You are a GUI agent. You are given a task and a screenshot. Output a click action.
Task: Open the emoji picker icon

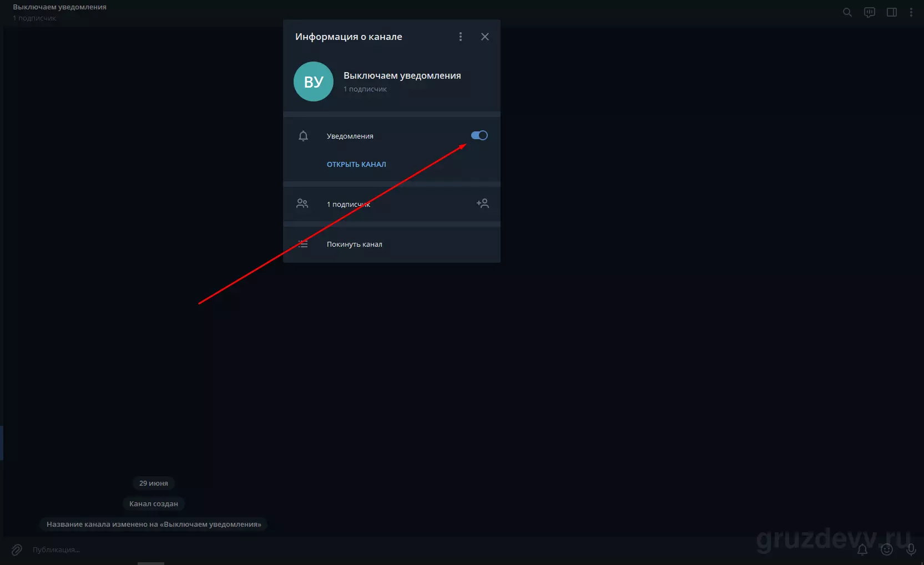pyautogui.click(x=887, y=549)
